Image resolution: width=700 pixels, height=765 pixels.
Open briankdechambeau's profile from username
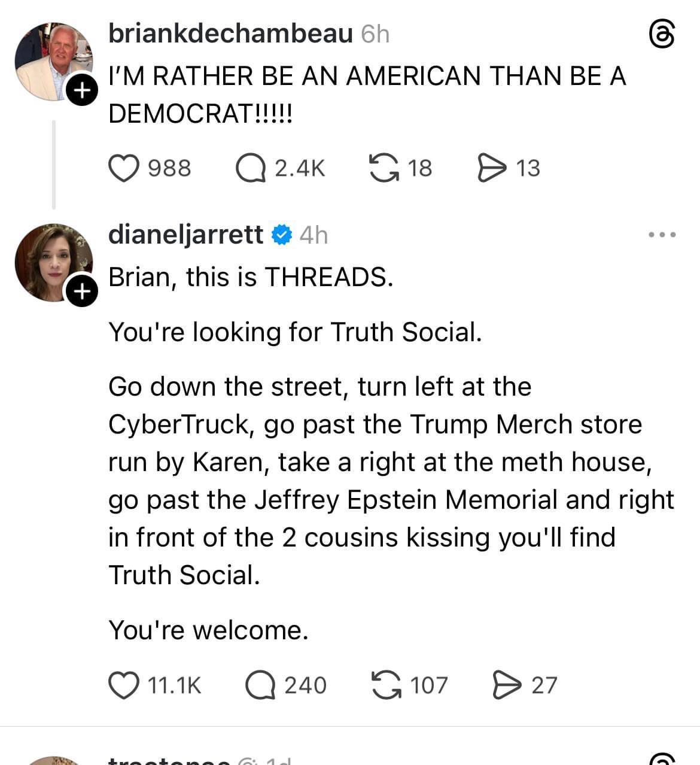click(230, 34)
